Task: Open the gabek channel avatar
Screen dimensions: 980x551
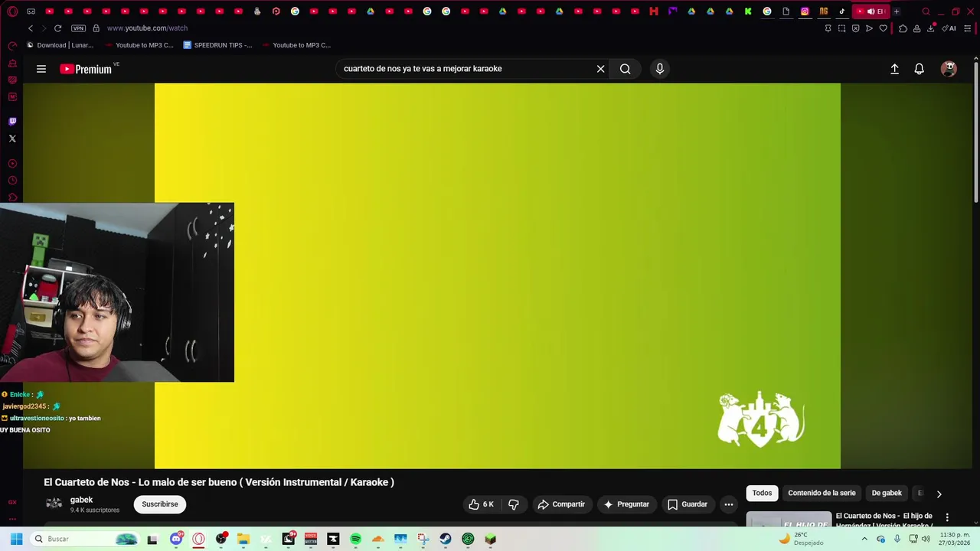Action: click(x=54, y=504)
